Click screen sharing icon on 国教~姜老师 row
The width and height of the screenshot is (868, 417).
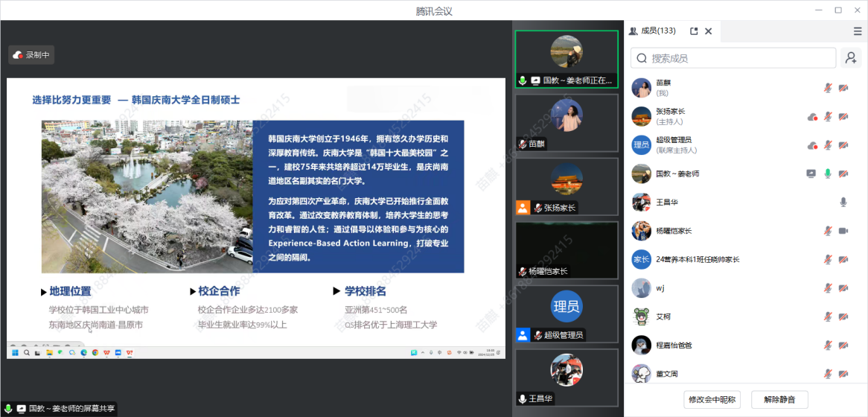811,174
